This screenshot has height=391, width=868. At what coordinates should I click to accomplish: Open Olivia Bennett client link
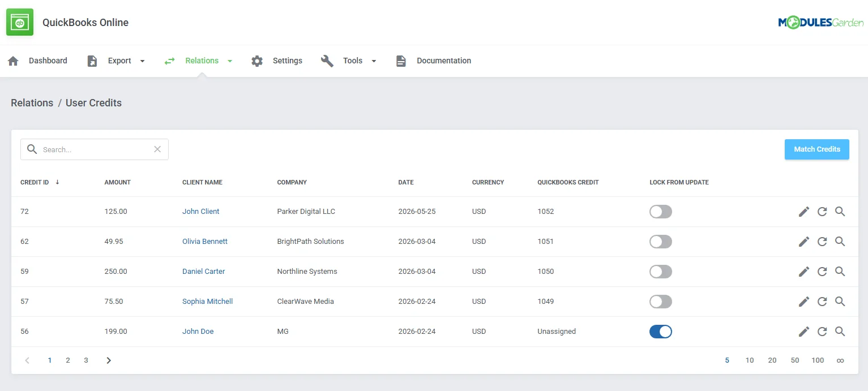(205, 242)
